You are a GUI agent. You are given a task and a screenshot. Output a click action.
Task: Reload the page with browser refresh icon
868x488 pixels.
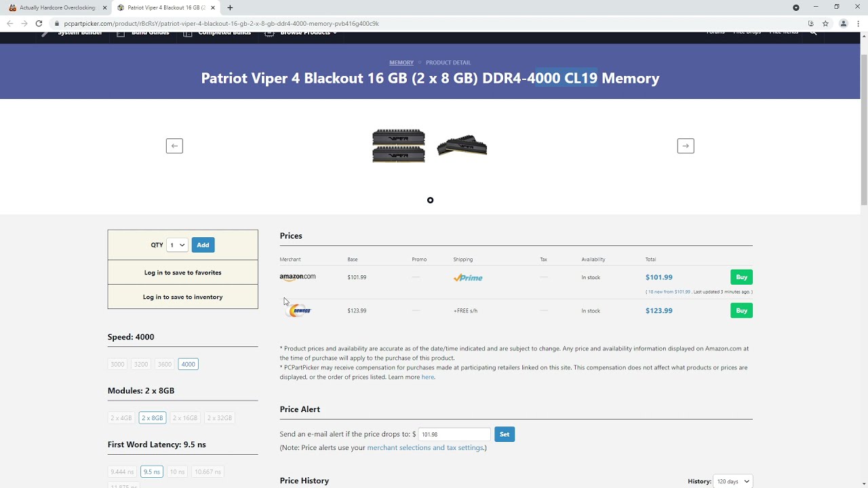(39, 23)
